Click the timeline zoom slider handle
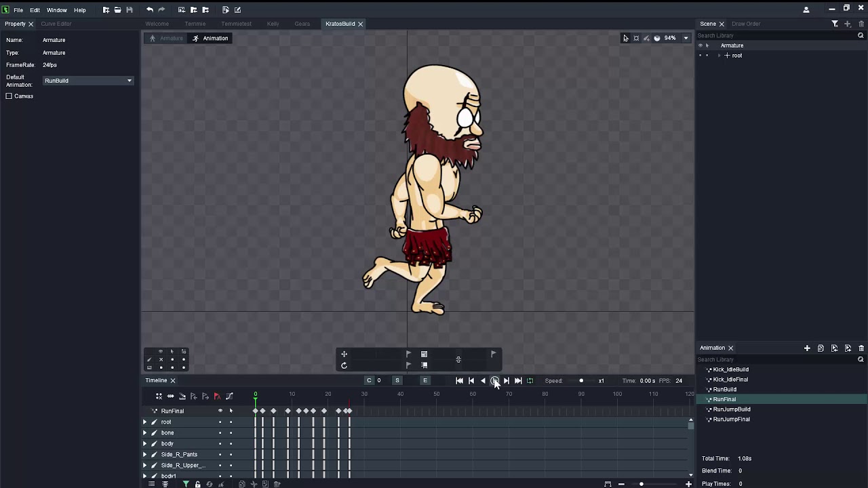 [x=642, y=484]
